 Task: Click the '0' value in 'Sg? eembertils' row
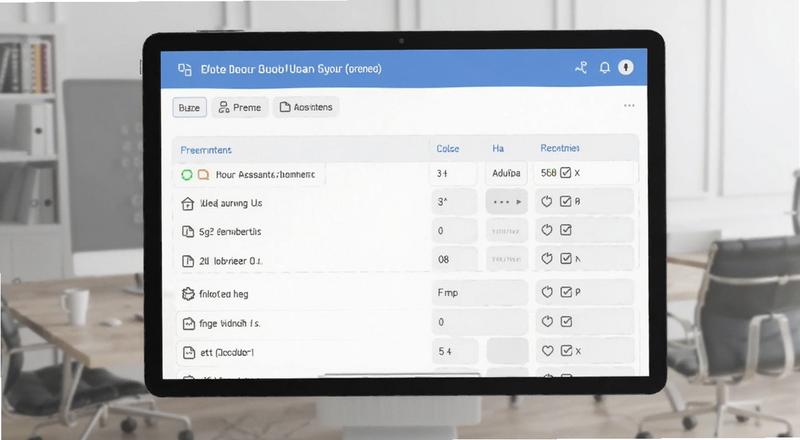455,231
